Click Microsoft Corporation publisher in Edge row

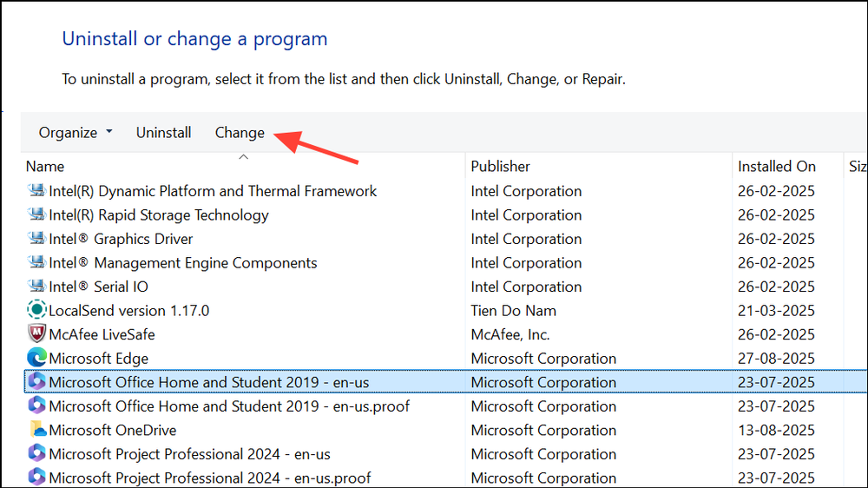coord(543,359)
